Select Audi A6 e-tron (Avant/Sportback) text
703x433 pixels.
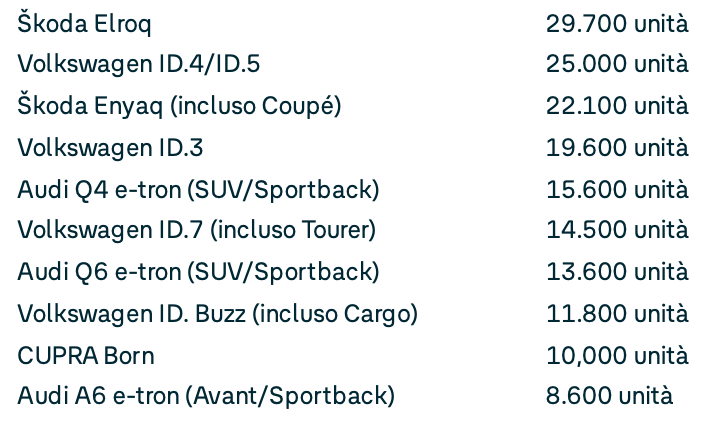pos(206,397)
